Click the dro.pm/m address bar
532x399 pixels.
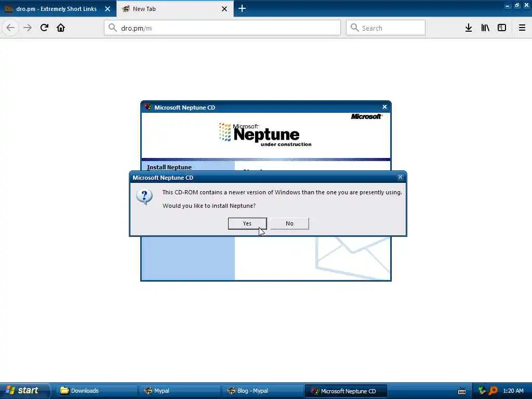222,28
